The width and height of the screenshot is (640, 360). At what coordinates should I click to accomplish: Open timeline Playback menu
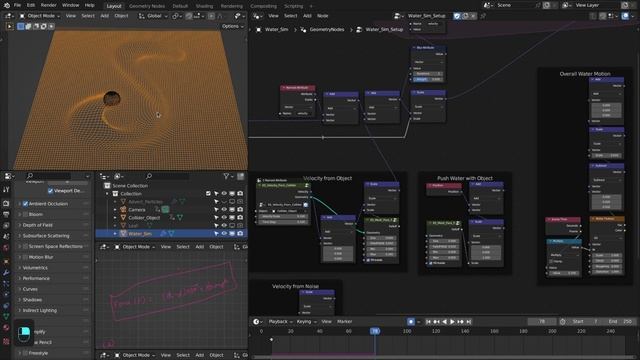point(280,322)
